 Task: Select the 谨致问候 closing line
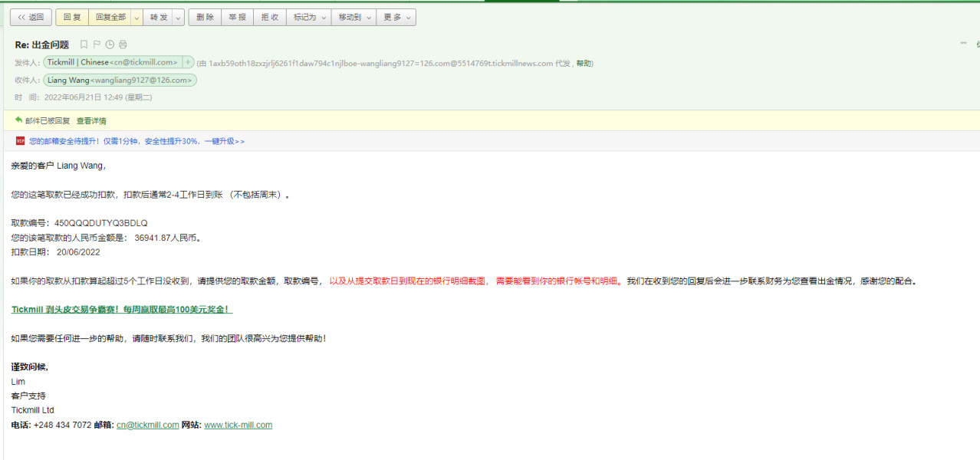coord(29,367)
